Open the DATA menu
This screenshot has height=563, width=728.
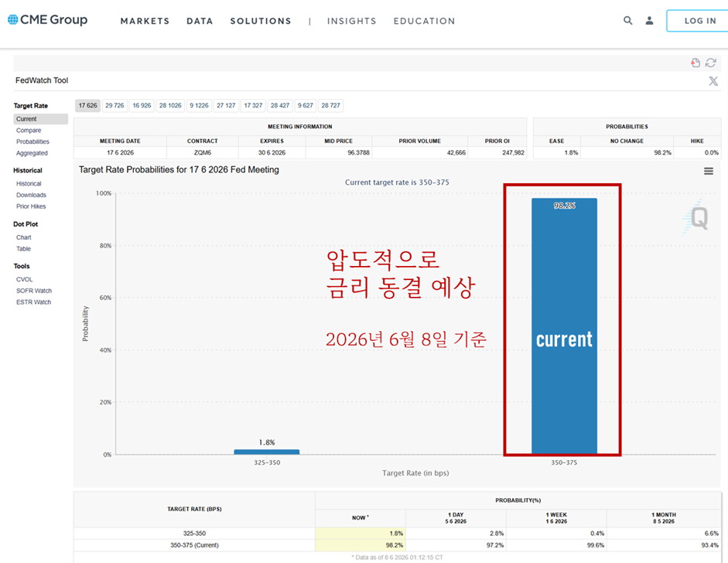(x=200, y=21)
